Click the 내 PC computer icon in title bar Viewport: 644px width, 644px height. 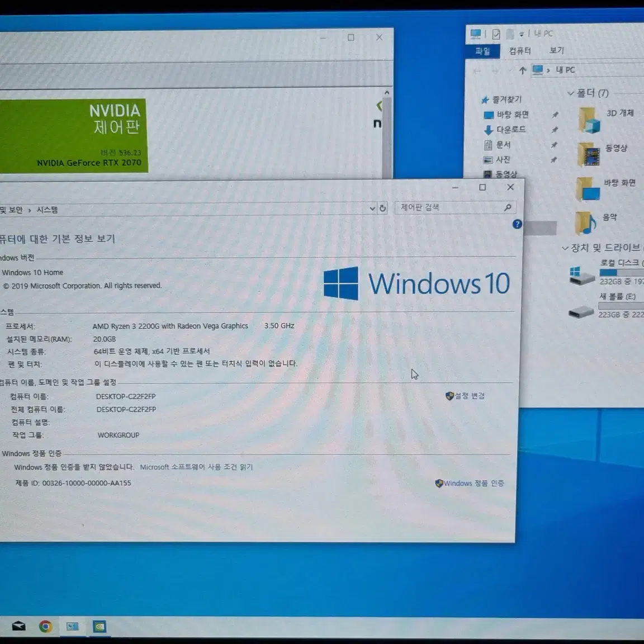pyautogui.click(x=476, y=34)
